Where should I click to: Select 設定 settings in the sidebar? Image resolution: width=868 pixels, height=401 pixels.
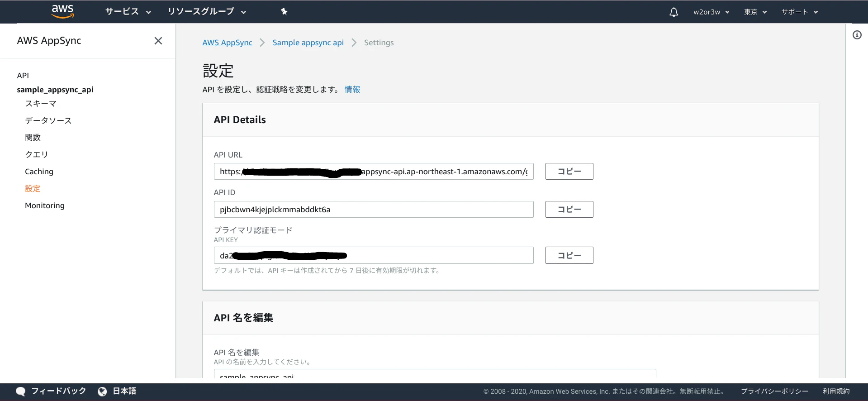tap(33, 189)
